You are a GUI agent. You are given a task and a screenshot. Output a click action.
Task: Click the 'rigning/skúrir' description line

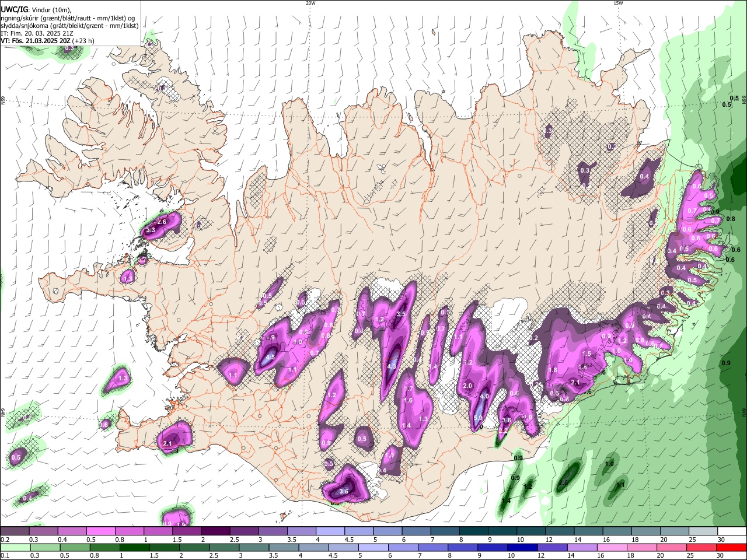pos(68,18)
